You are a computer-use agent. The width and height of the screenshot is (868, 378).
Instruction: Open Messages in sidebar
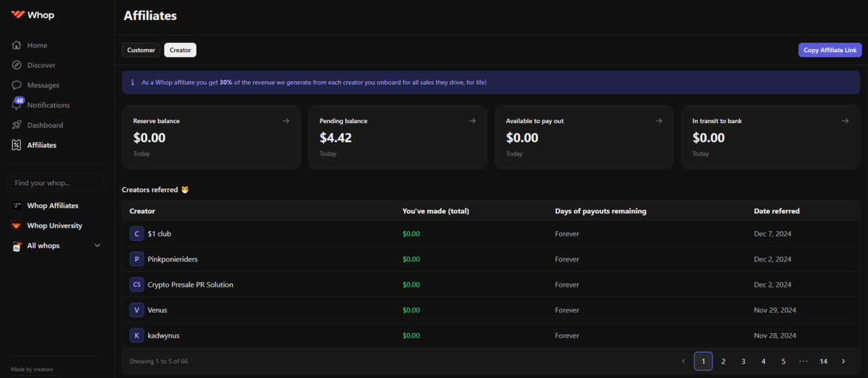click(43, 85)
